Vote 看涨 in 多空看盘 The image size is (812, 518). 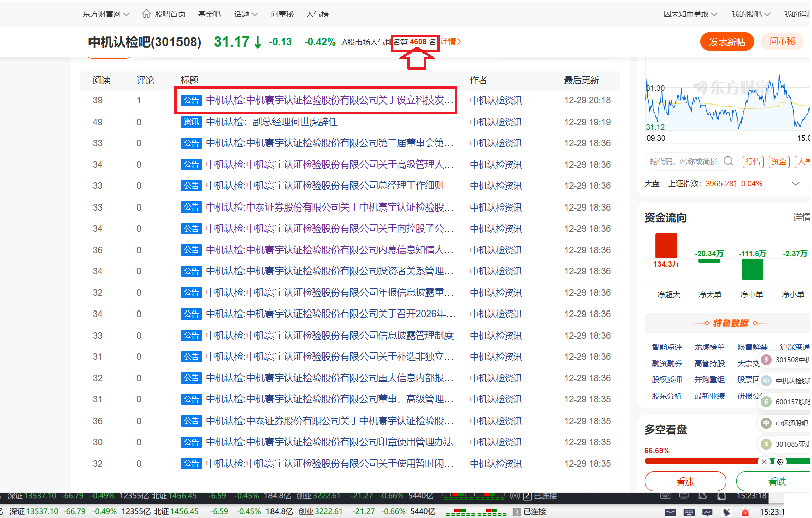tap(685, 481)
